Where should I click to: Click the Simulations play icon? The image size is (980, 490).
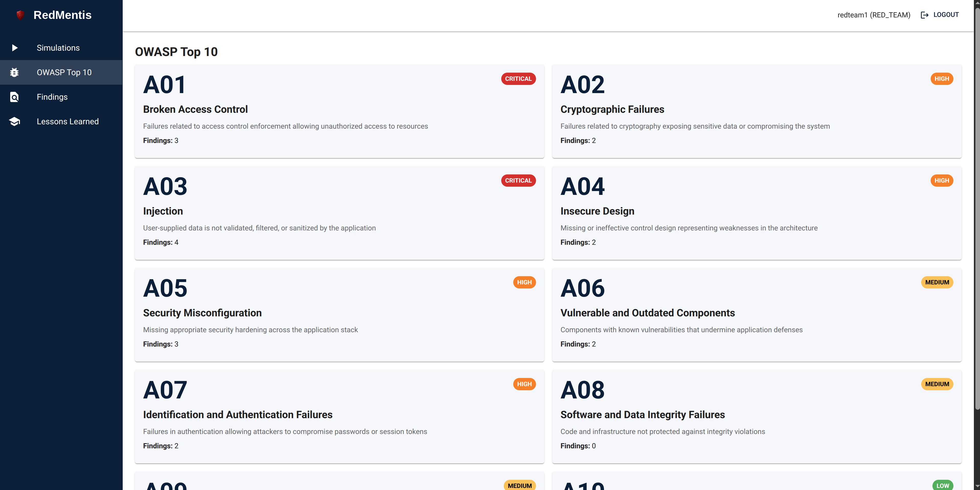(15, 48)
